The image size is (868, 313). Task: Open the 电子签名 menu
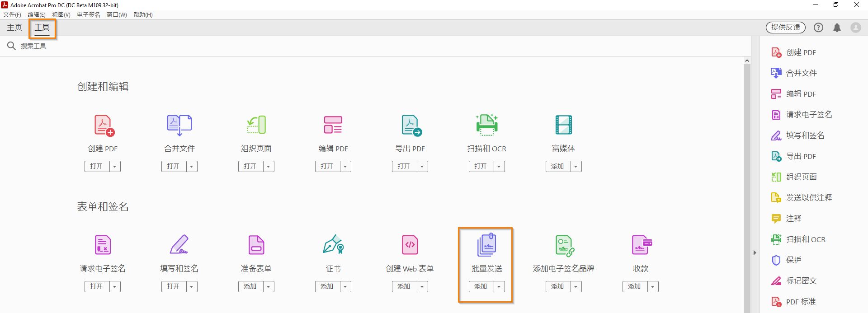pyautogui.click(x=89, y=15)
